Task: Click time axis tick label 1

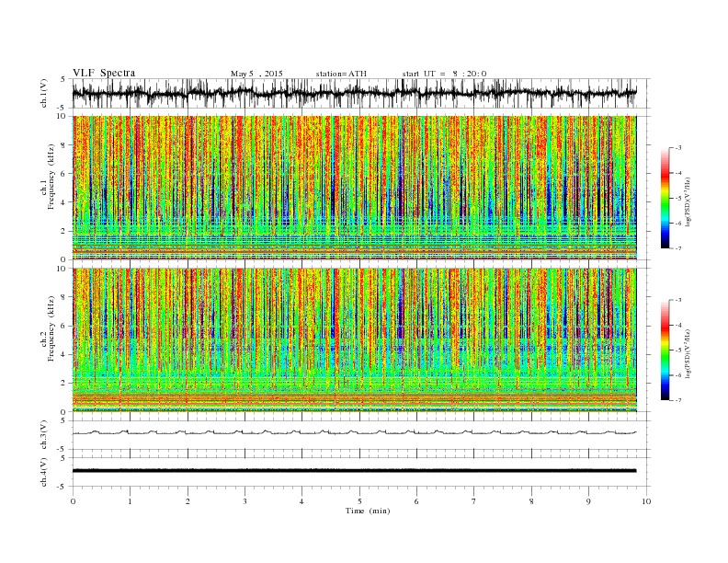Action: (130, 501)
